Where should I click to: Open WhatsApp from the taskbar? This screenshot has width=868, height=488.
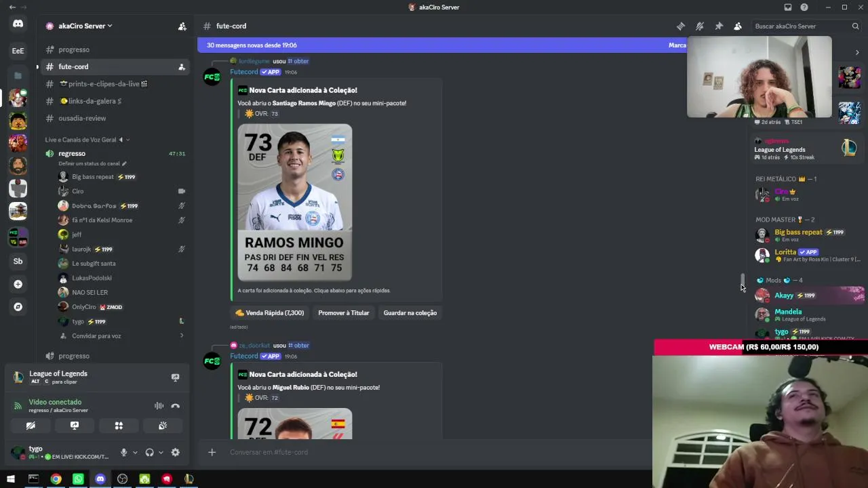(78, 479)
